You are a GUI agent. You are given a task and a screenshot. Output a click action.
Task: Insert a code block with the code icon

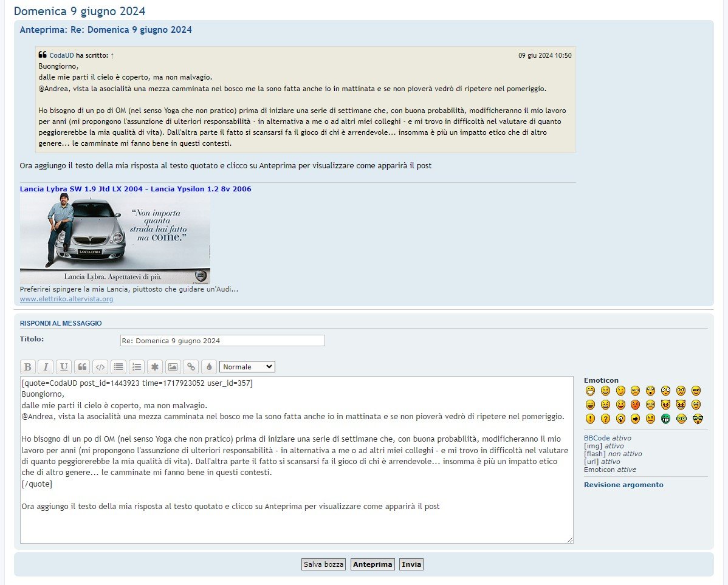[100, 367]
